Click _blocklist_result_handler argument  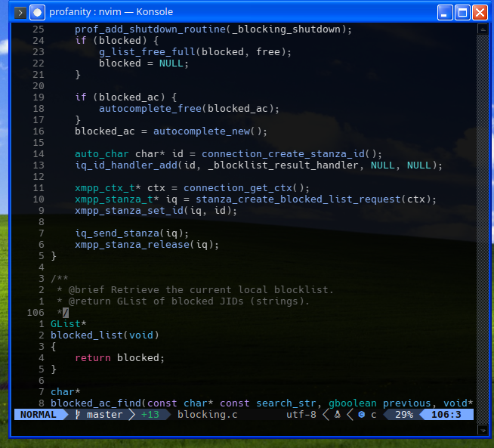coord(283,165)
